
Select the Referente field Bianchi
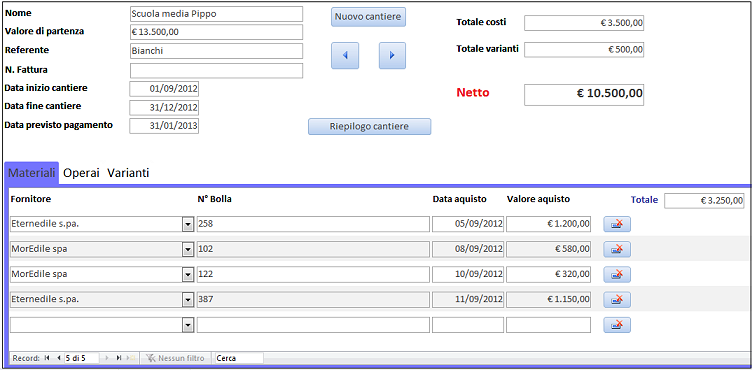[x=216, y=51]
